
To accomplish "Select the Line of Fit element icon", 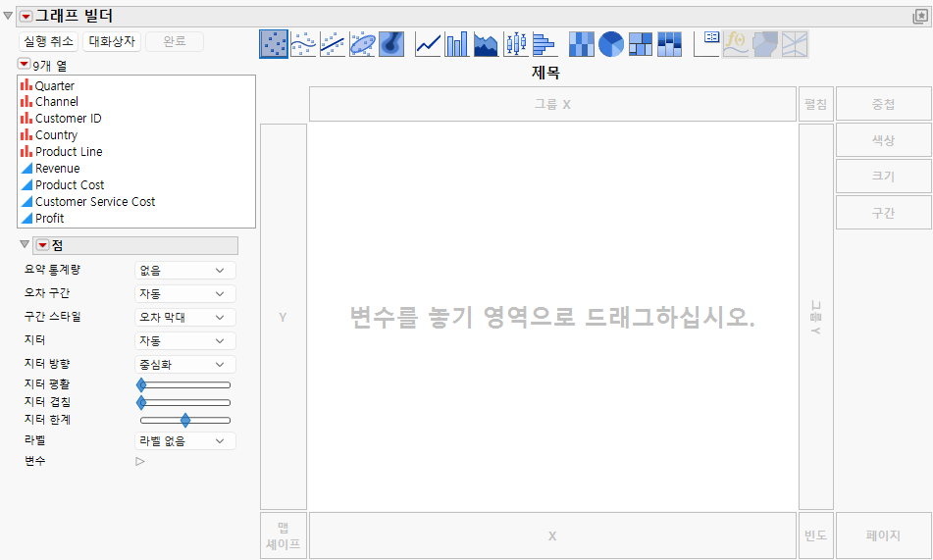I will pyautogui.click(x=333, y=44).
